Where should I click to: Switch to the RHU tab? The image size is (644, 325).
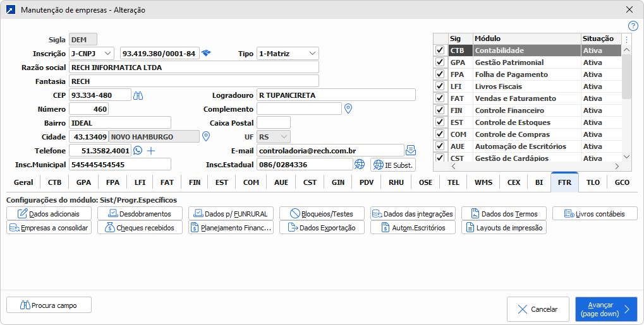[x=396, y=182]
